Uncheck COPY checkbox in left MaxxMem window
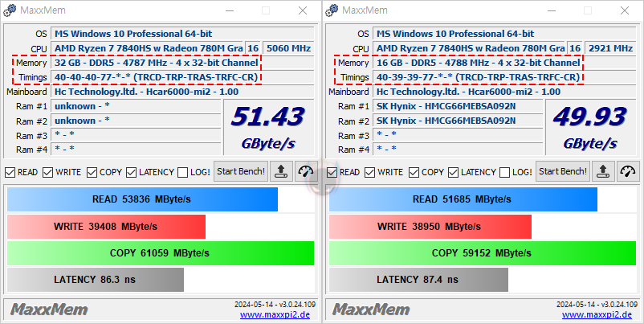Screen dimensions: 644x324 click(x=92, y=172)
